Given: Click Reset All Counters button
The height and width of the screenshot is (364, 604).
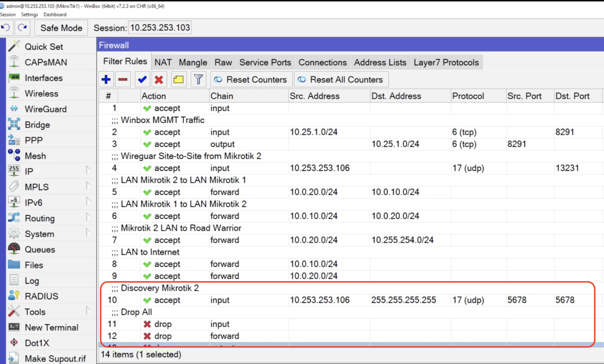Looking at the screenshot, I should pyautogui.click(x=341, y=79).
